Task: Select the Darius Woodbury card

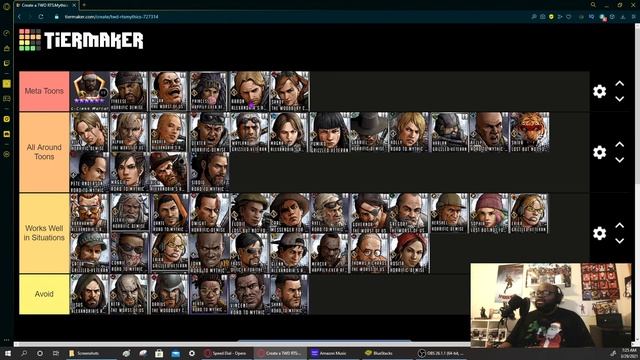Action: pyautogui.click(x=169, y=294)
